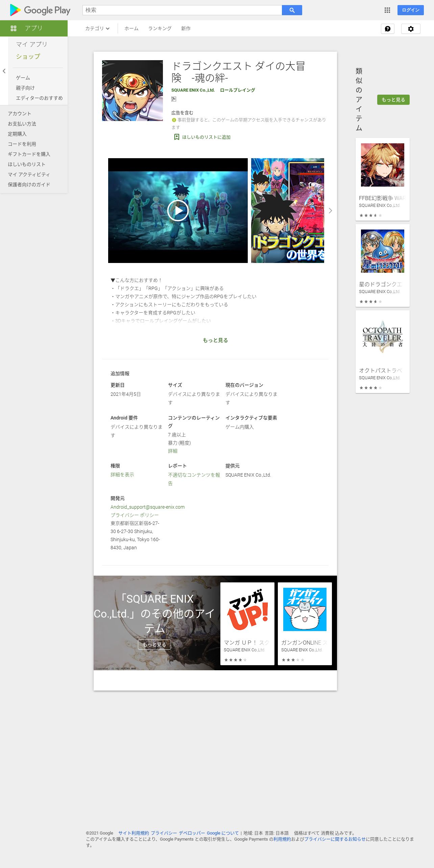Click SQUARE ENIX Co.,Ltd. developer link under title
This screenshot has height=868, width=434.
point(193,90)
